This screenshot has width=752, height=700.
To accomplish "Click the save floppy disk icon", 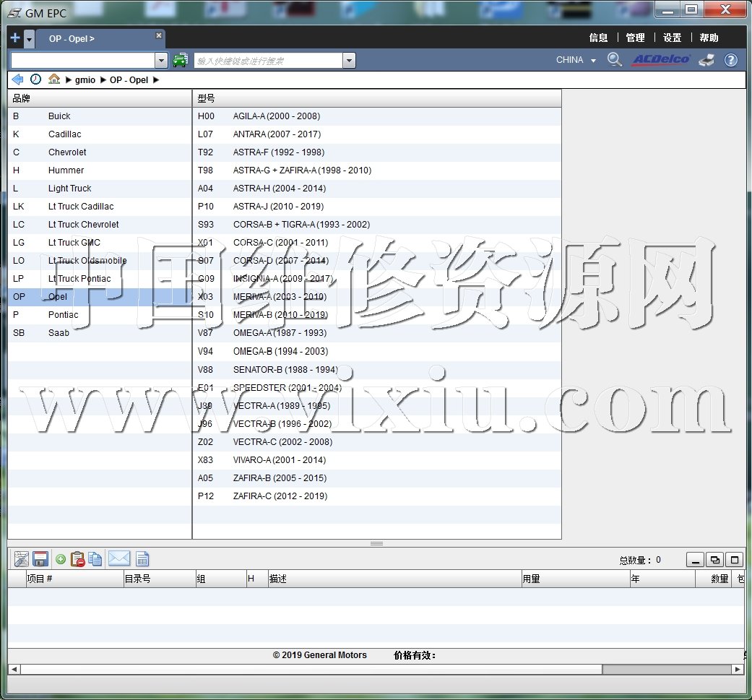I will point(40,558).
